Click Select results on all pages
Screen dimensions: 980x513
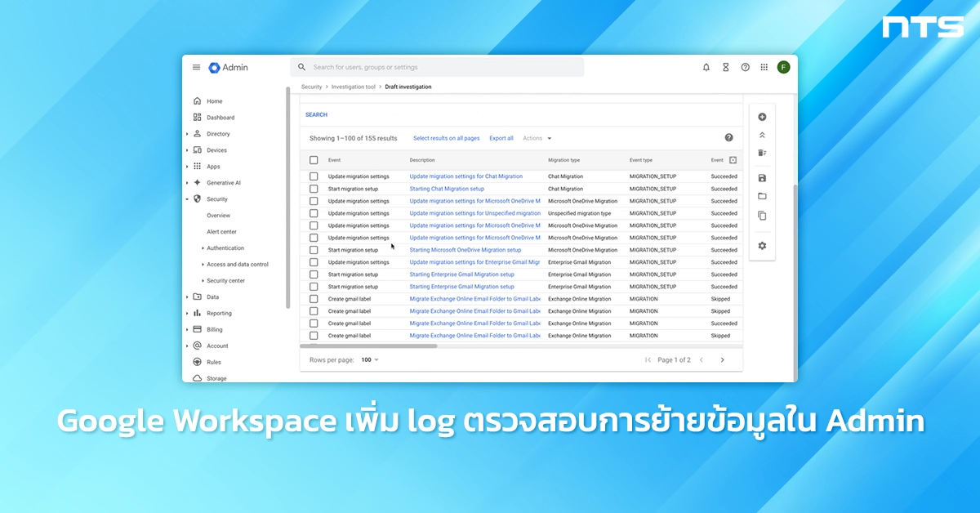(447, 138)
